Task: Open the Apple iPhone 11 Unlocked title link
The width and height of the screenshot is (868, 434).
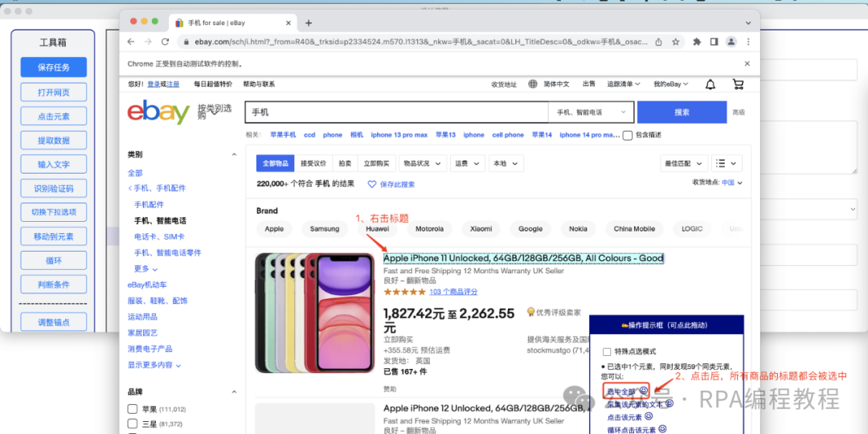Action: pos(523,258)
